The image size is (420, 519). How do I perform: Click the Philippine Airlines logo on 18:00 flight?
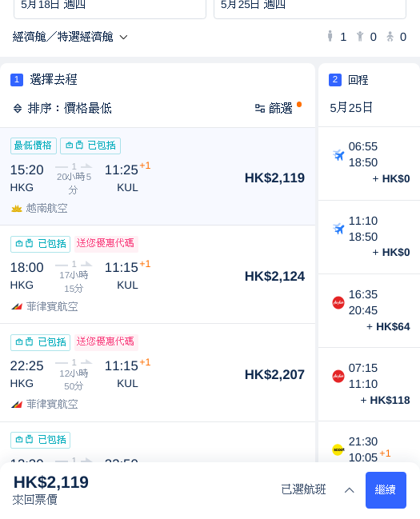tap(17, 306)
